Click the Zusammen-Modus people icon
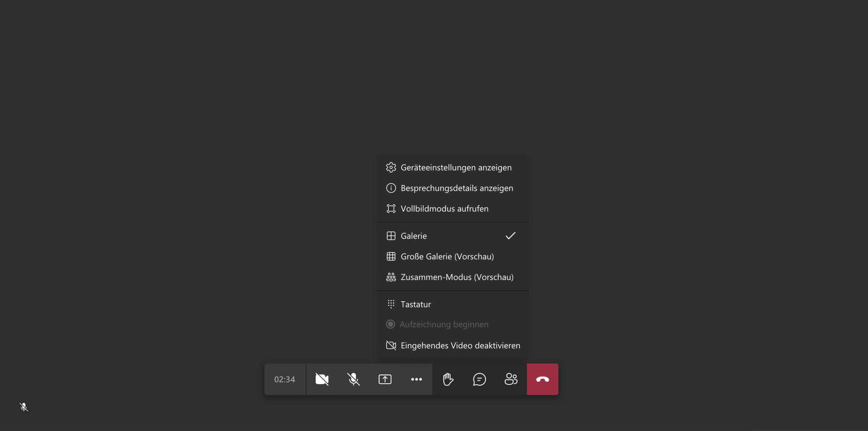This screenshot has height=431, width=868. coord(391,277)
